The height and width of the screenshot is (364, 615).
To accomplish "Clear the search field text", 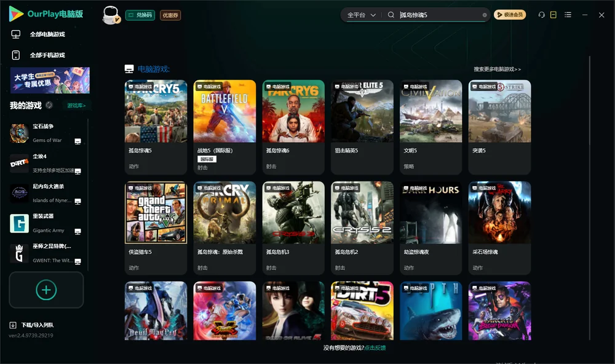I will coord(485,15).
